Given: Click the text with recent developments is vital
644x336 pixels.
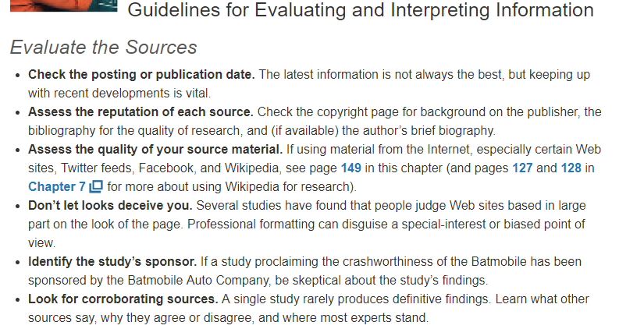Looking at the screenshot, I should (119, 93).
